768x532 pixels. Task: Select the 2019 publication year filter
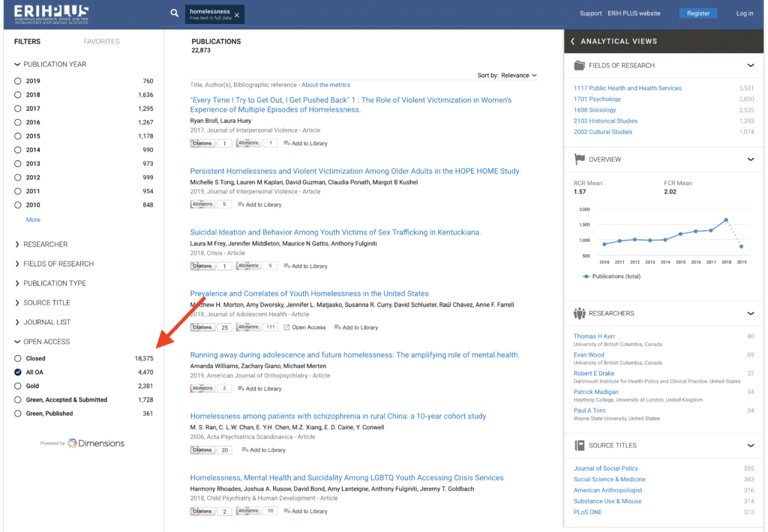(x=18, y=81)
